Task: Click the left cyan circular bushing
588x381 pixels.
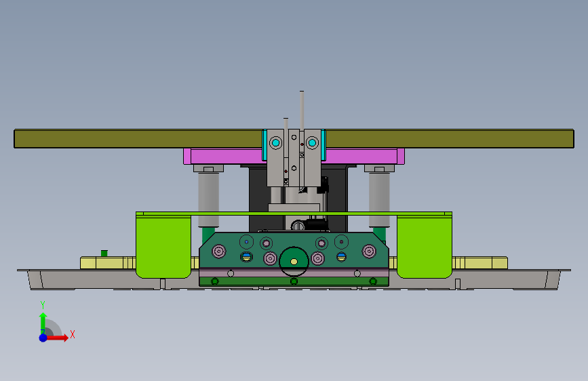Action: click(276, 142)
